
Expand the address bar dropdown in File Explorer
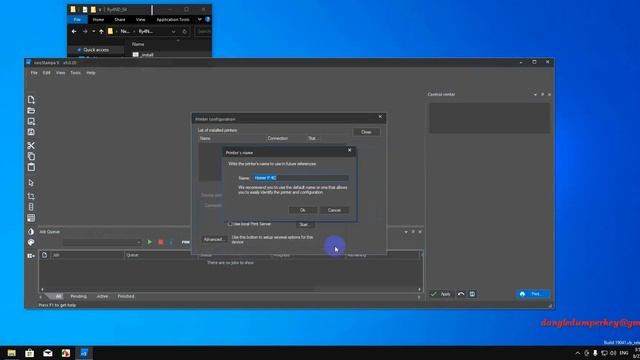[x=173, y=32]
